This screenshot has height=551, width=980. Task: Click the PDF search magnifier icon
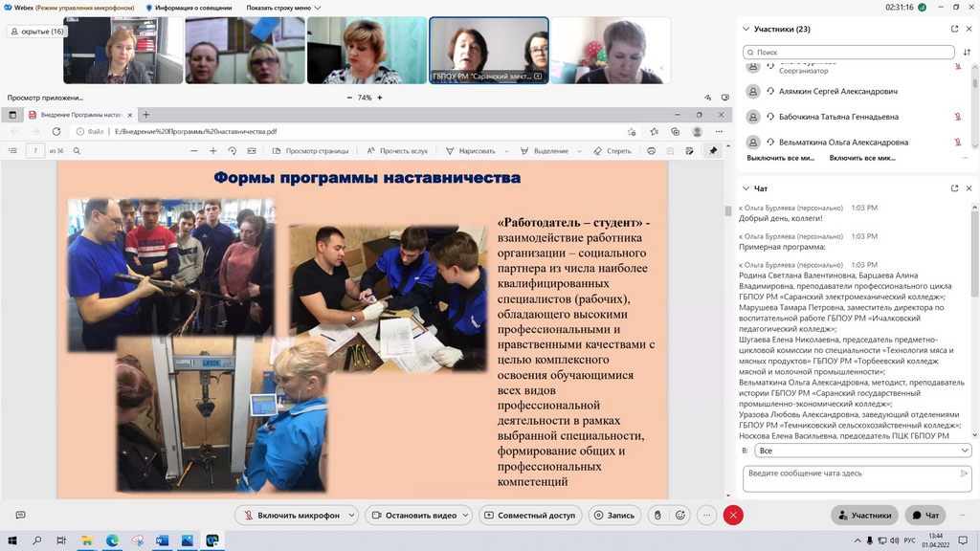tap(77, 150)
